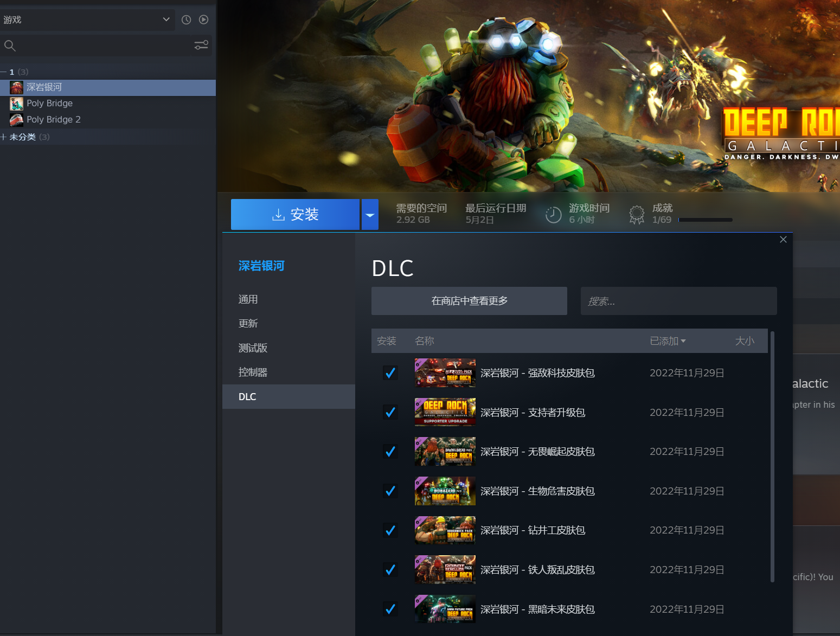Open 铁人叛乱皮肤包 Robot Rebellion thumbnail
The width and height of the screenshot is (840, 636).
pyautogui.click(x=445, y=570)
